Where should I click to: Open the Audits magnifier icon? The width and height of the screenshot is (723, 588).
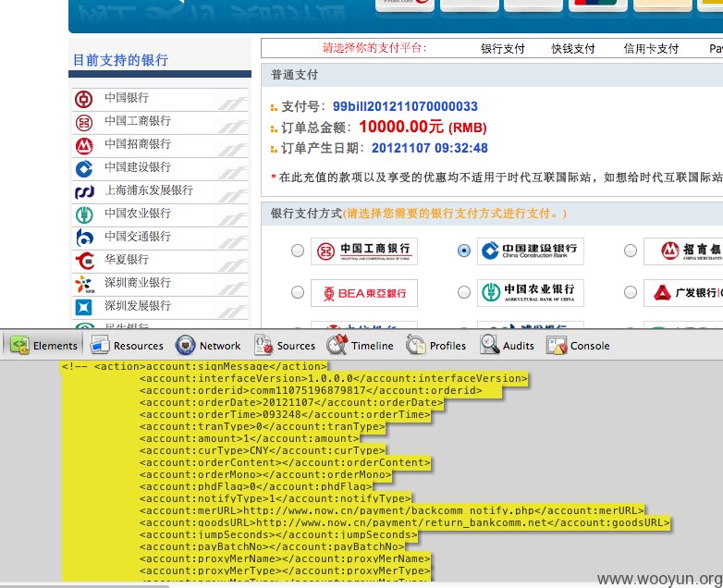[489, 345]
